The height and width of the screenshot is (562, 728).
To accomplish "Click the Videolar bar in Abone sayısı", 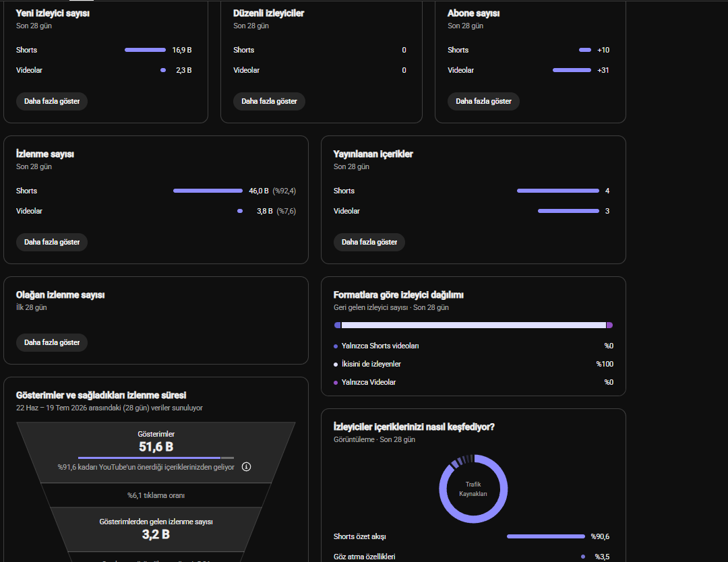I will (x=572, y=70).
